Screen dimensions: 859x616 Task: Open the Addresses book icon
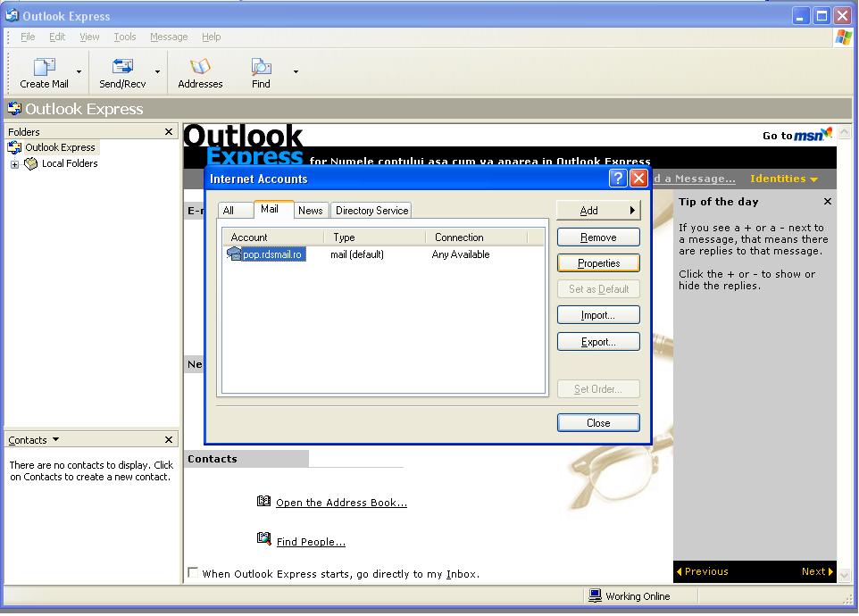pos(200,67)
